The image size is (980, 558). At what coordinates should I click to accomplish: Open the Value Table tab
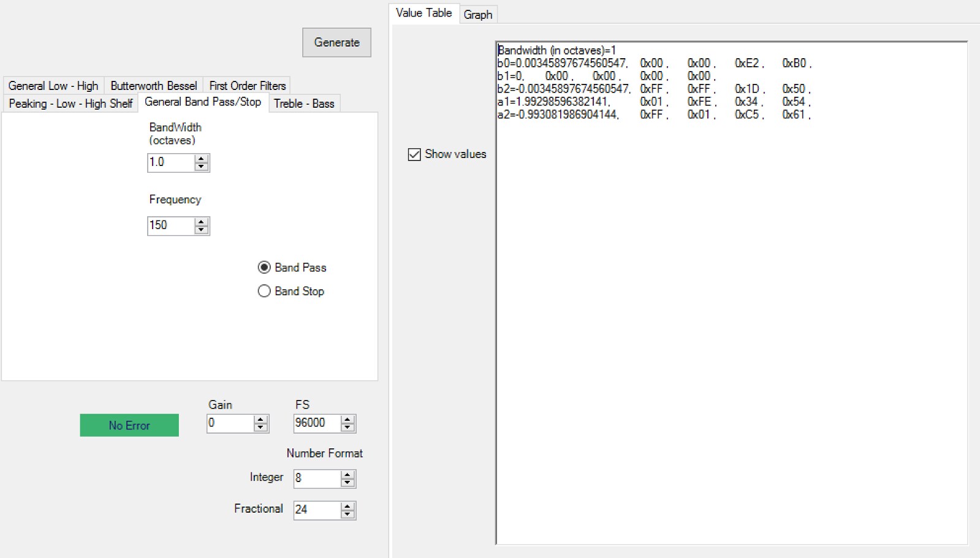(424, 13)
